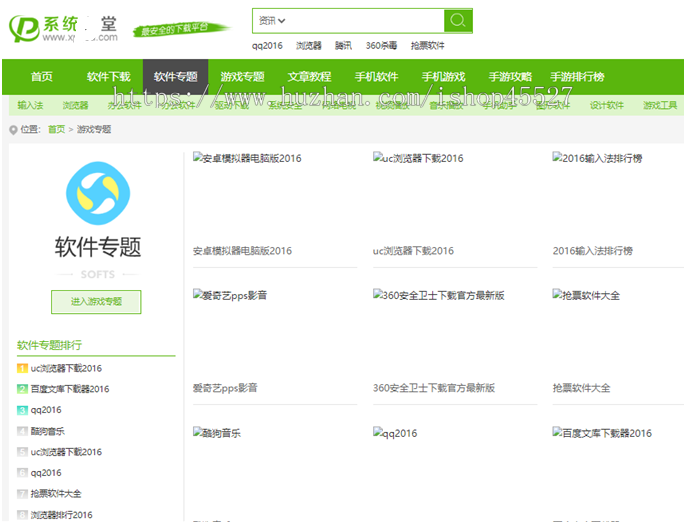Open the 手机游戏 navigation tab

[443, 77]
